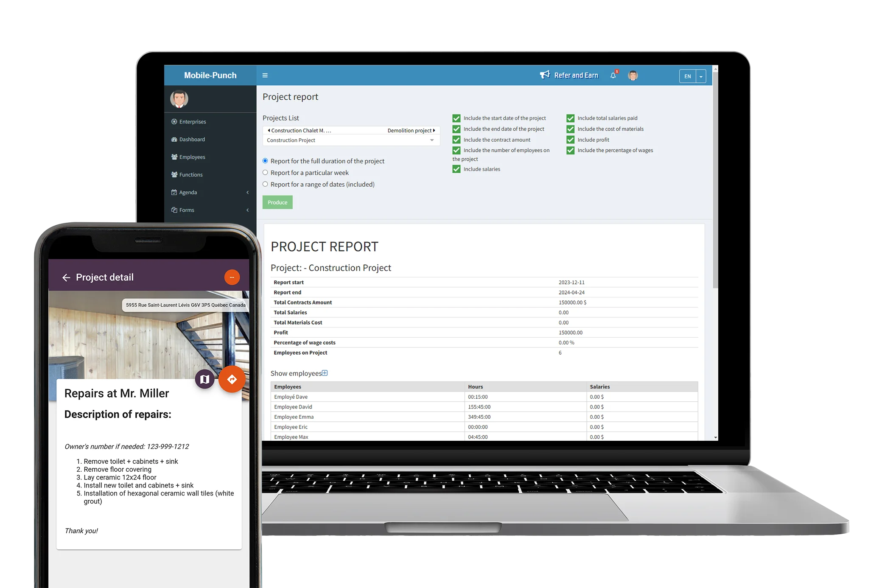Select Report for a particular week

pyautogui.click(x=265, y=173)
